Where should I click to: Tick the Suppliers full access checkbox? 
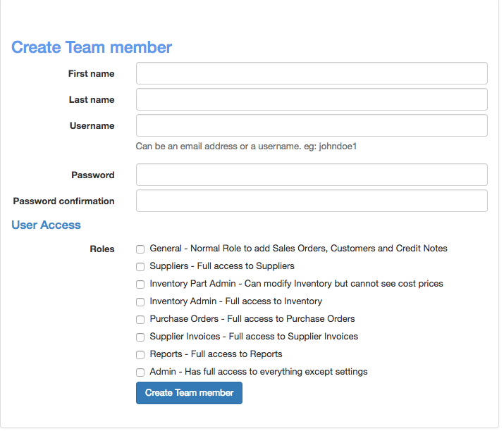pyautogui.click(x=140, y=266)
